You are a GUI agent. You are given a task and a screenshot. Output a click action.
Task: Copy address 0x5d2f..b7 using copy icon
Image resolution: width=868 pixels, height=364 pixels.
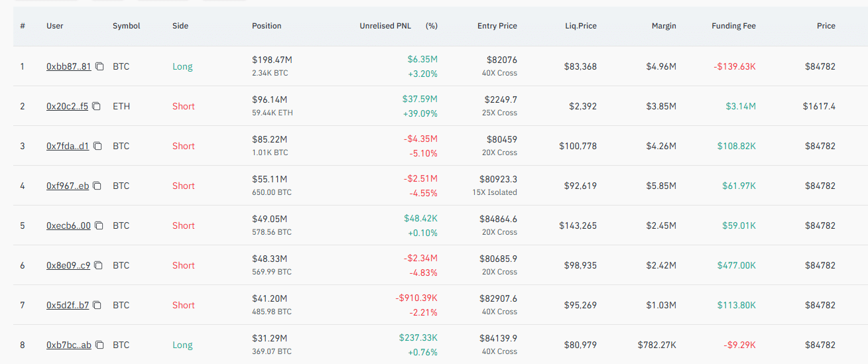(97, 305)
